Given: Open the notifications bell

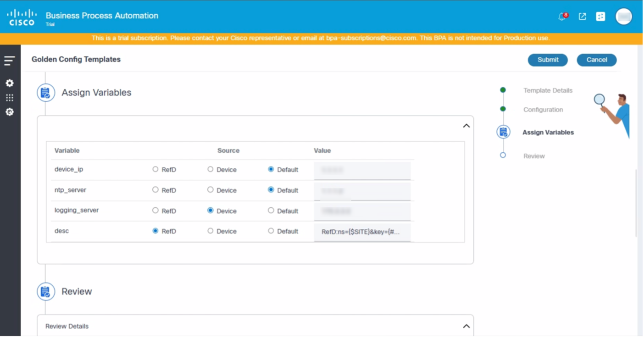Looking at the screenshot, I should pyautogui.click(x=562, y=17).
